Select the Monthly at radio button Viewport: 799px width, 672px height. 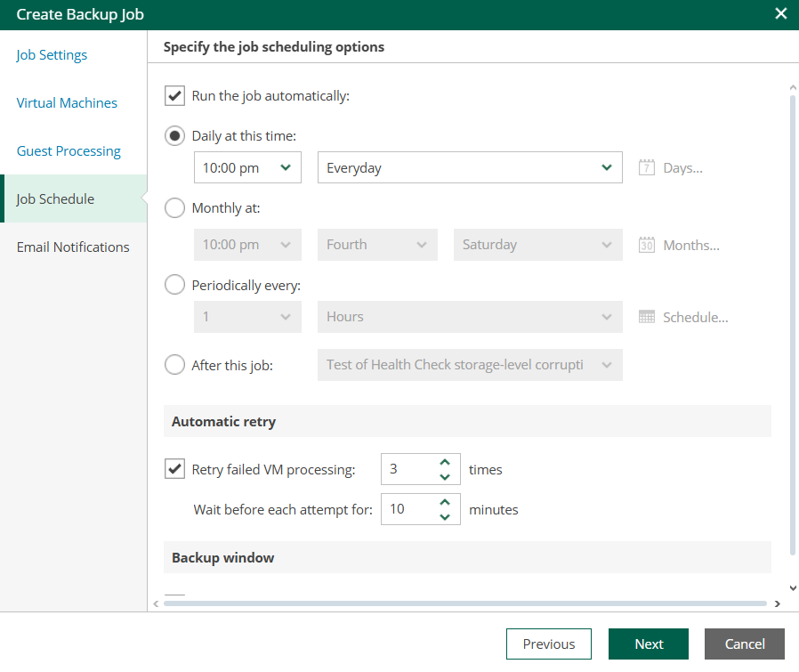coord(175,208)
